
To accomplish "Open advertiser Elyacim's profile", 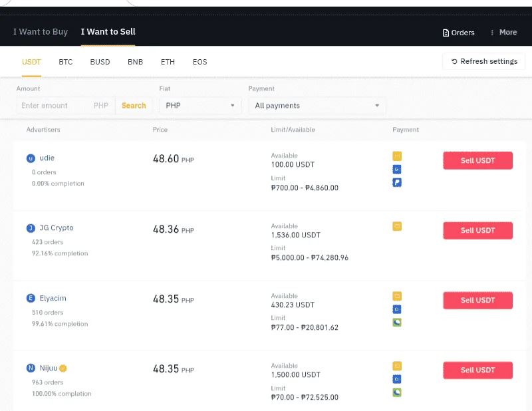I will click(x=53, y=299).
